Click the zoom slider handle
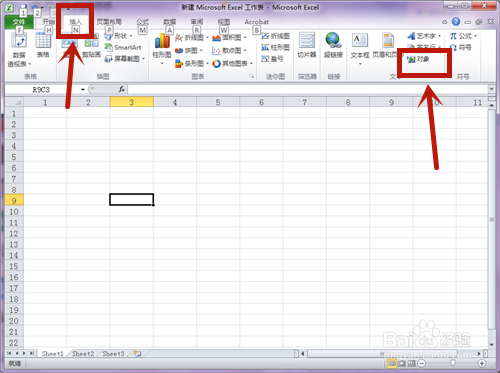 (453, 363)
